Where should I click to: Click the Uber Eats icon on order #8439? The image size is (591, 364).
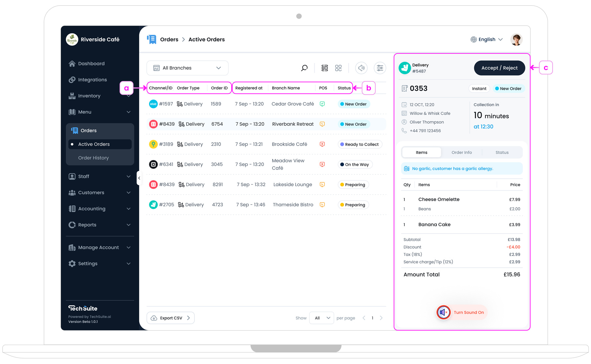[153, 124]
